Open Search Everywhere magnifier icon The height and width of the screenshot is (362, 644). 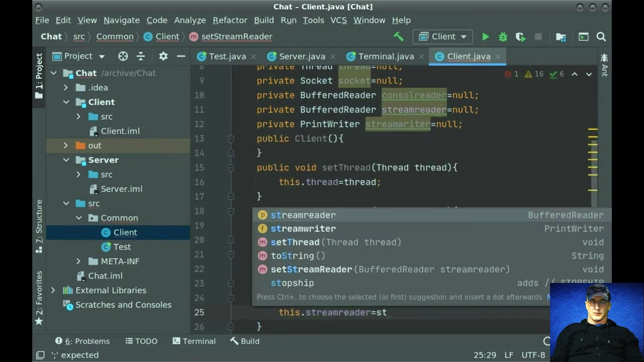[x=601, y=37]
